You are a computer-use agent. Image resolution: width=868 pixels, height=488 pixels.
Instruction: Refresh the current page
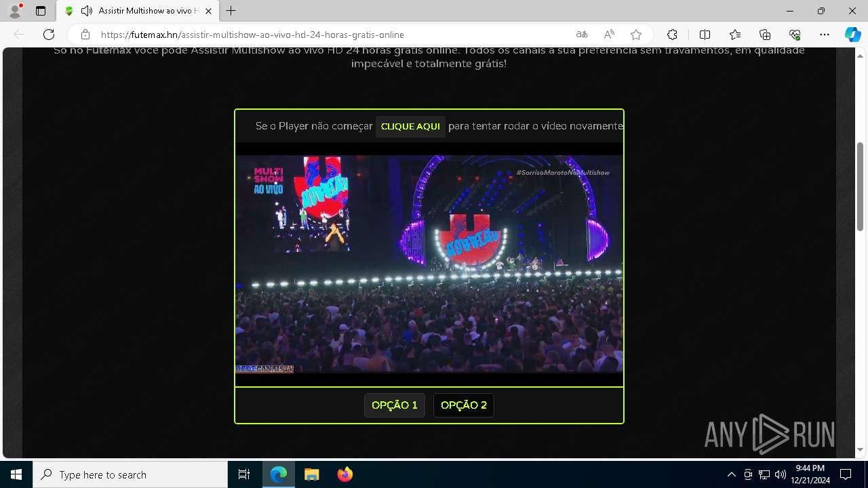tap(49, 35)
